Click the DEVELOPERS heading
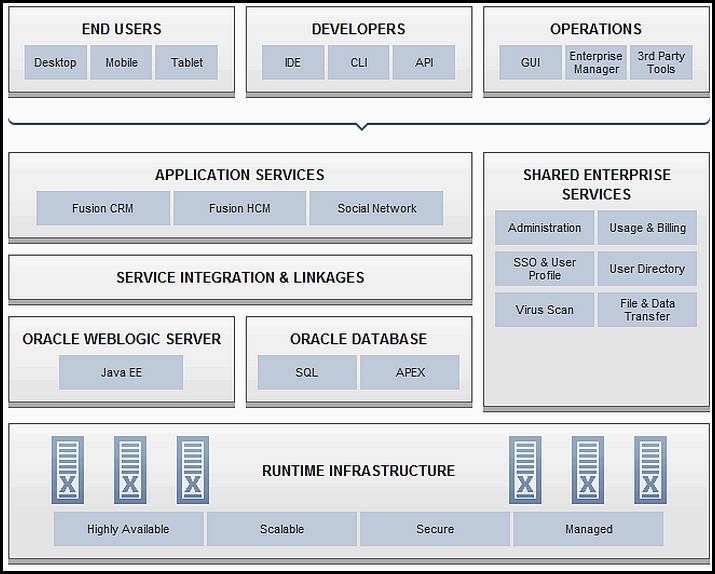This screenshot has width=715, height=574. click(x=358, y=29)
